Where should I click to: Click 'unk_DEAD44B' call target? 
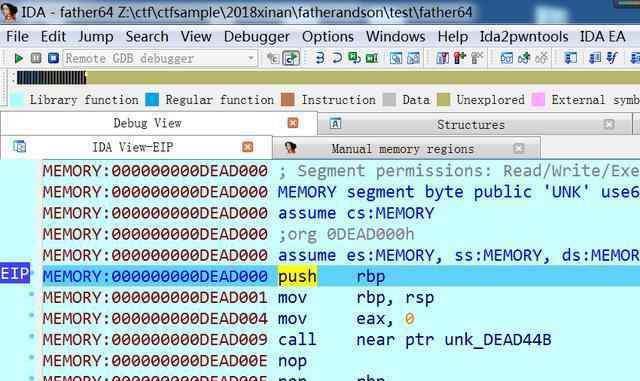[x=498, y=340]
